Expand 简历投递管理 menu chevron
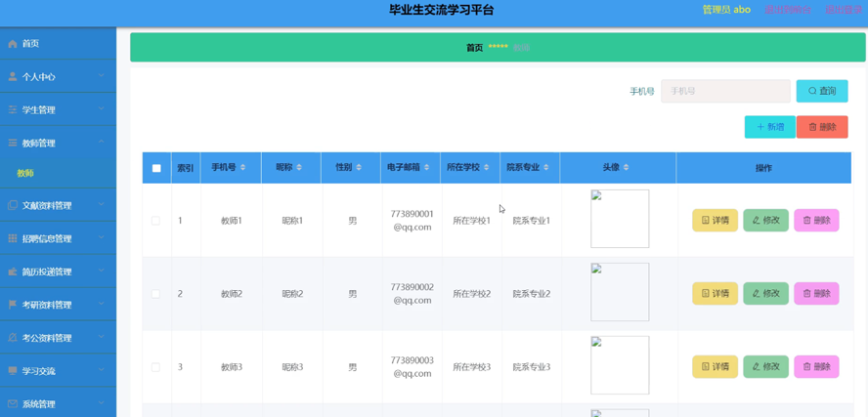The width and height of the screenshot is (868, 417). click(x=102, y=271)
